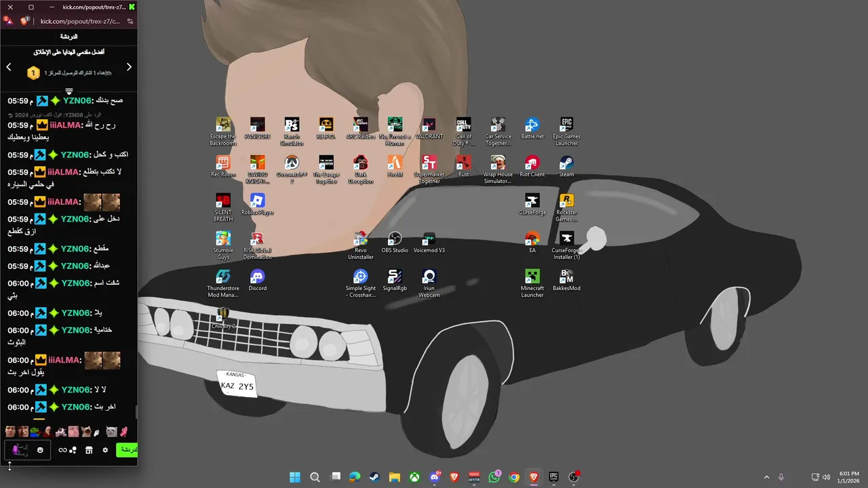Open taskbar Search

tap(315, 477)
